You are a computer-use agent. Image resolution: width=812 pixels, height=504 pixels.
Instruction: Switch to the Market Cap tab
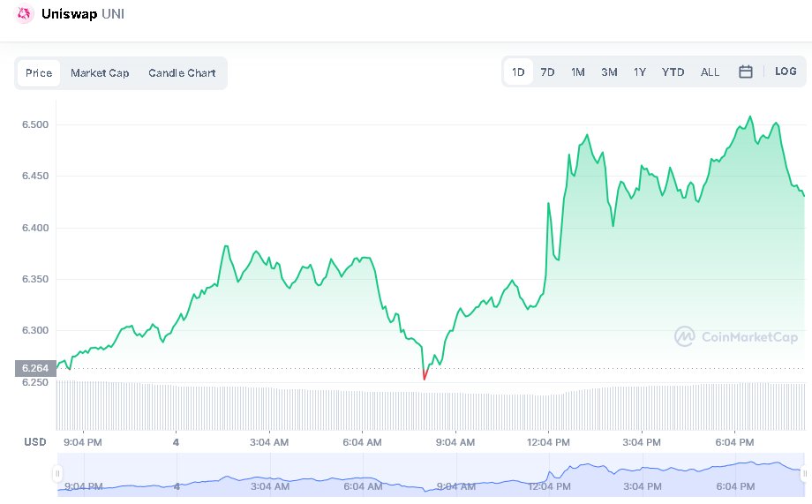100,73
